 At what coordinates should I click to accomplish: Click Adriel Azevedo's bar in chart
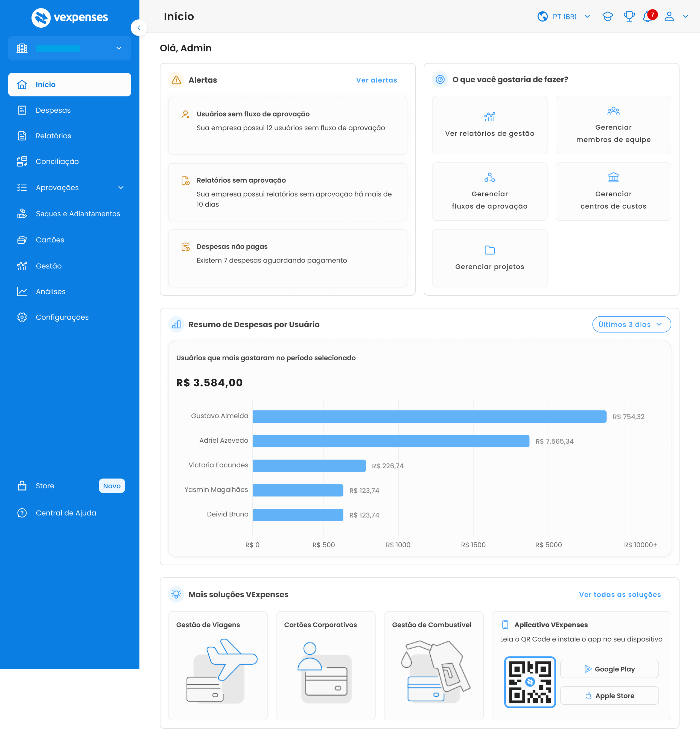point(391,441)
